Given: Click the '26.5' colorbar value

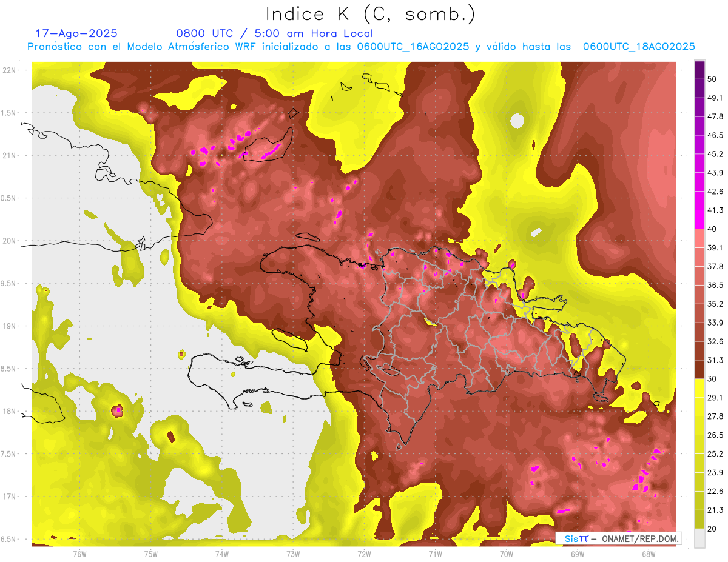Looking at the screenshot, I should [x=715, y=435].
